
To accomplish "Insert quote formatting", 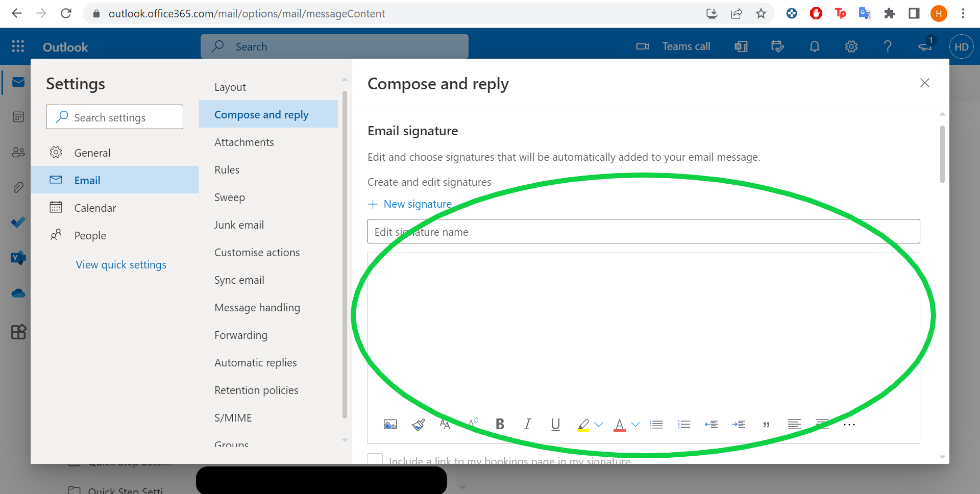I will pyautogui.click(x=766, y=425).
